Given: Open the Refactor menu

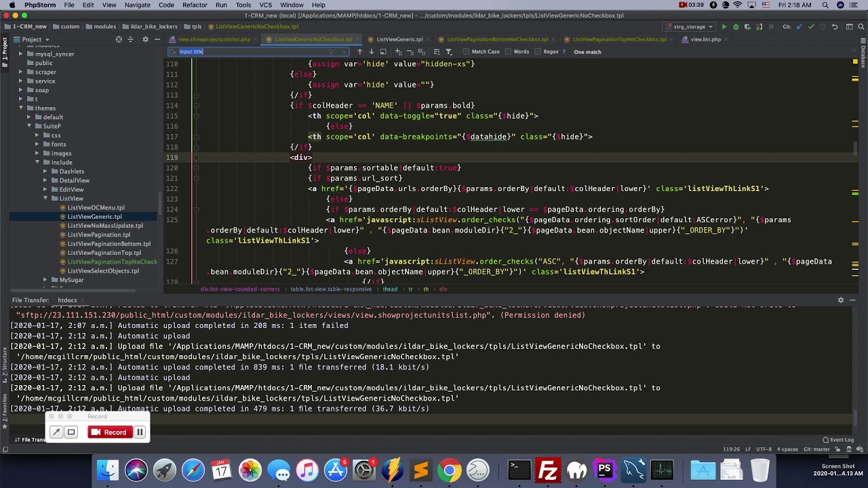Looking at the screenshot, I should pos(195,5).
